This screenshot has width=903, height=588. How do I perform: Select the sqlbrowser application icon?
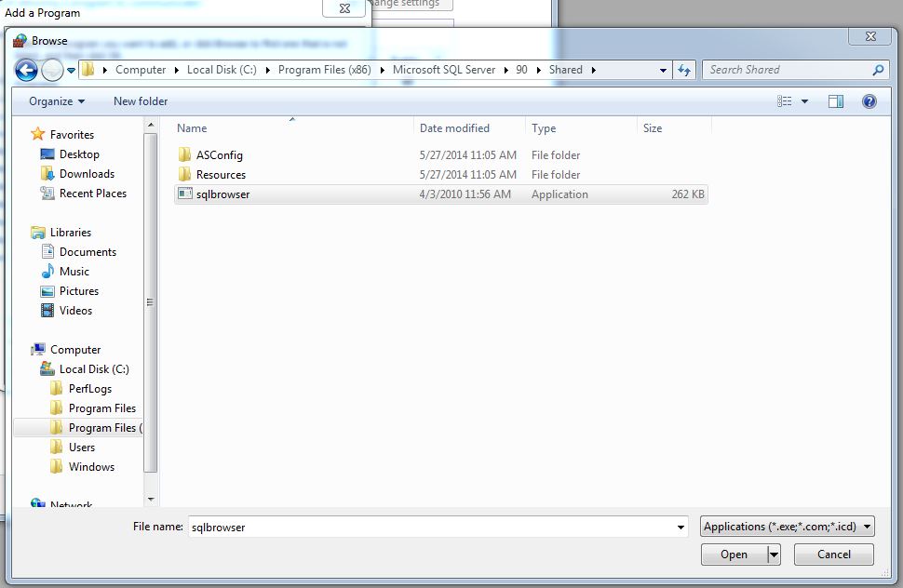click(x=185, y=194)
